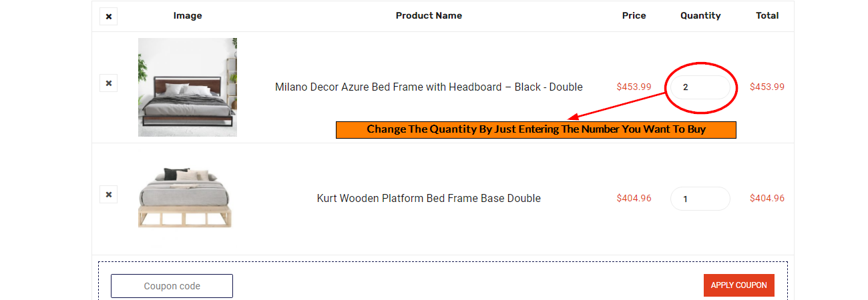
Task: Select the Product Name column header
Action: click(429, 15)
